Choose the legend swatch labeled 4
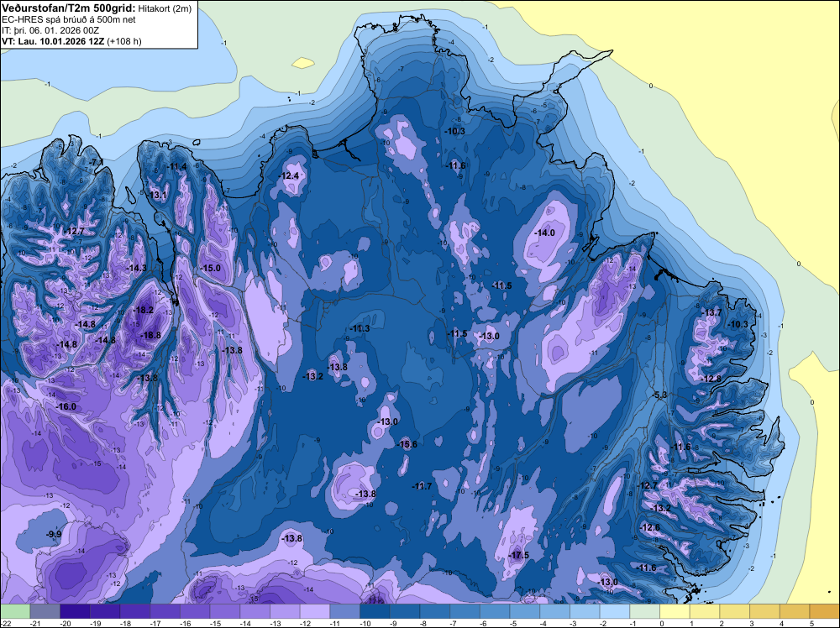Screen dimensions: 840x628 click(795, 611)
